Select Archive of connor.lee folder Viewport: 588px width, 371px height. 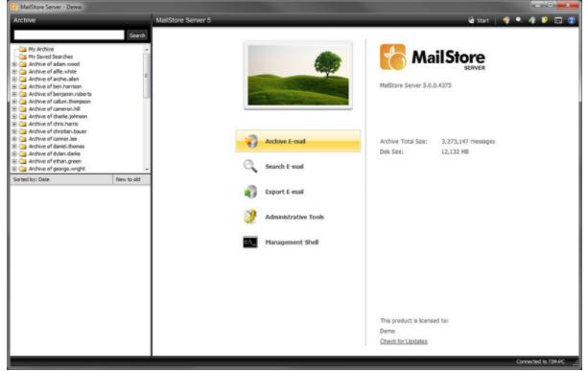tap(53, 139)
